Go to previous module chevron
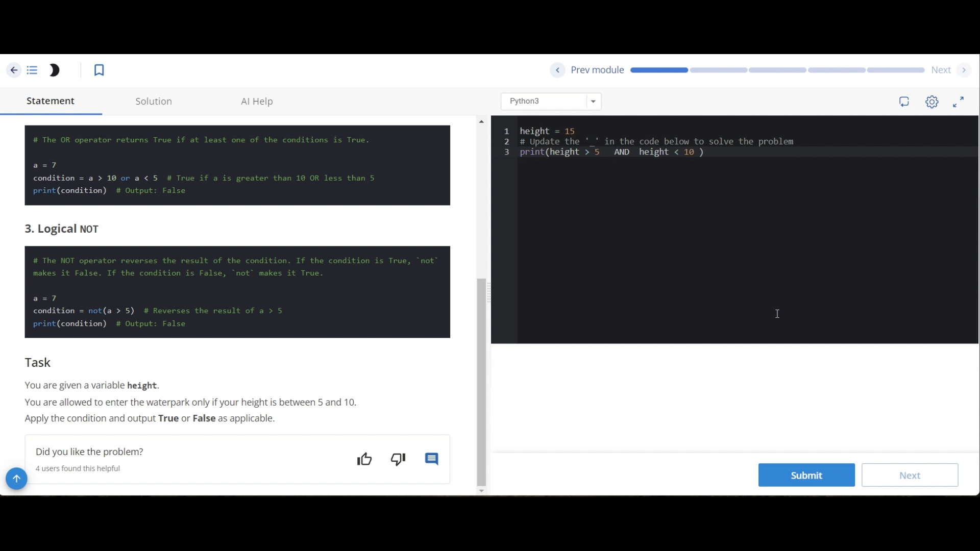The height and width of the screenshot is (551, 980). click(x=557, y=70)
